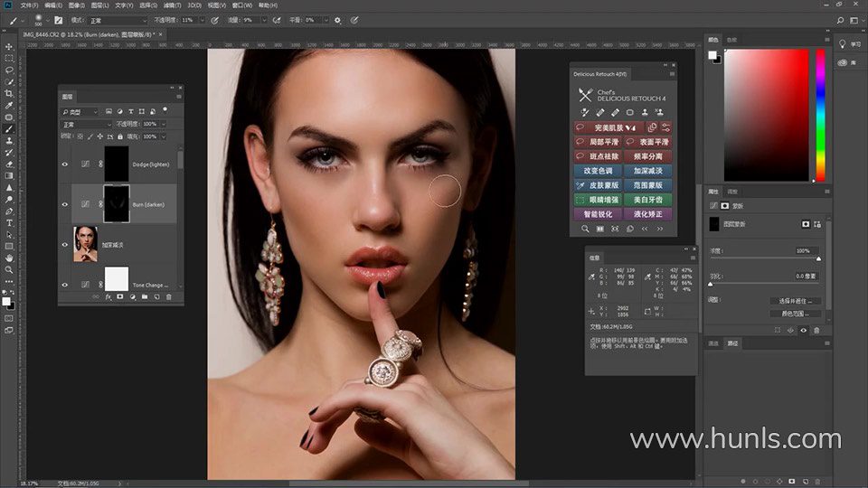Open the smoothing 0% dropdown arrow
The image size is (868, 488).
326,21
